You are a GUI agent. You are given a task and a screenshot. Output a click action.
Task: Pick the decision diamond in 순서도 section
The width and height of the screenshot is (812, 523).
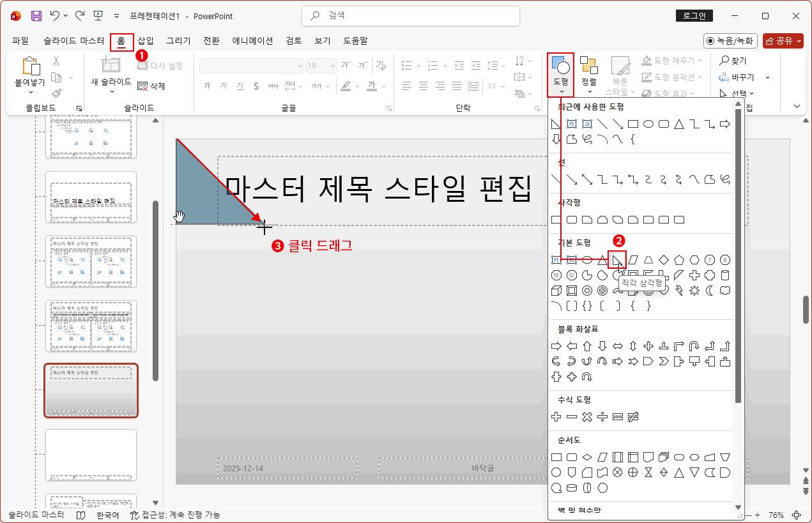[x=586, y=457]
